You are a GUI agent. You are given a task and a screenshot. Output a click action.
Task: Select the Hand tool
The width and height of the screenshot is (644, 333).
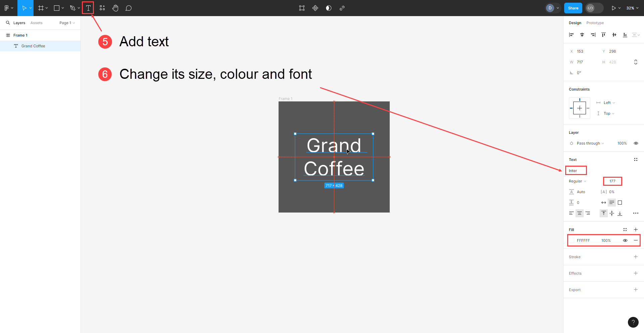pos(115,8)
